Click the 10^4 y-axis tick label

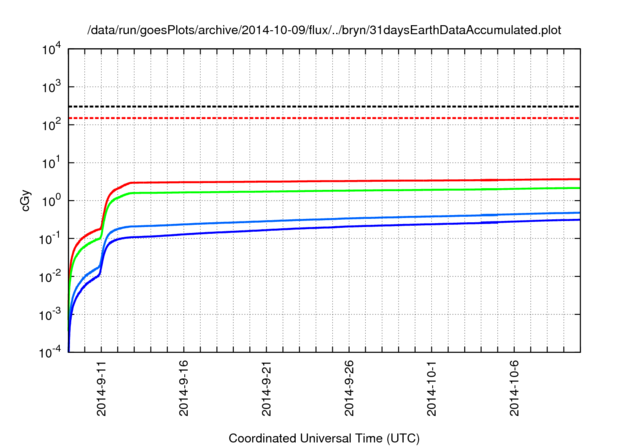coord(51,49)
